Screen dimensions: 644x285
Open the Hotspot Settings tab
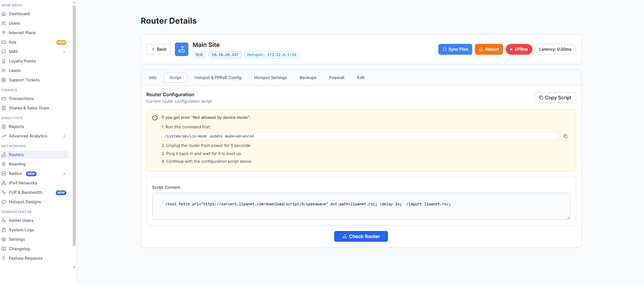click(271, 78)
